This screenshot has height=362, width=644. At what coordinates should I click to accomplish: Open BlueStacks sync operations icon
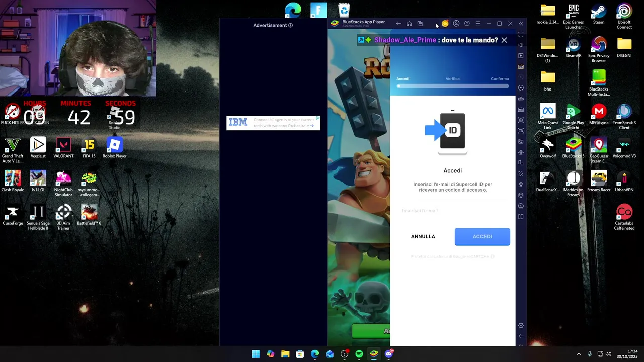click(x=521, y=88)
